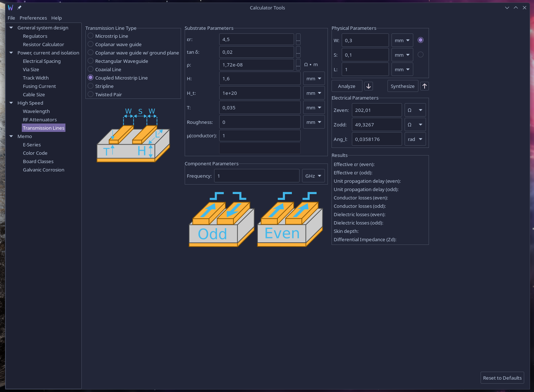Click the Synthesize up-arrow icon button

point(425,86)
